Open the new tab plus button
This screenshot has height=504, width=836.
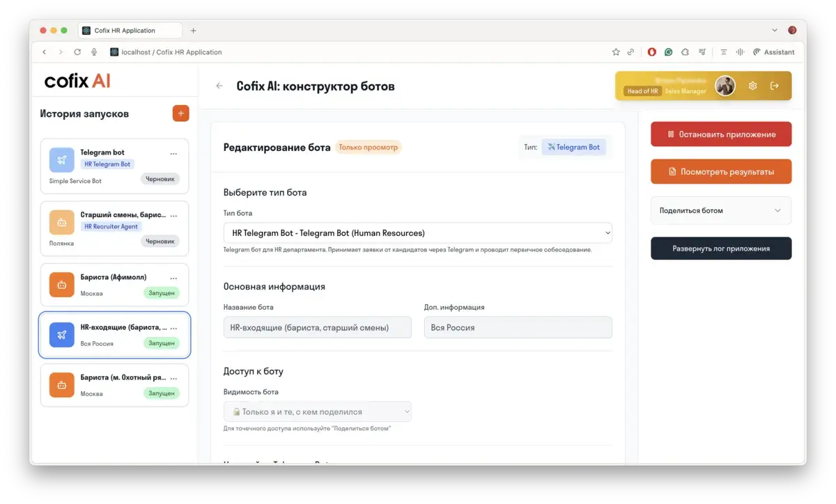(194, 31)
